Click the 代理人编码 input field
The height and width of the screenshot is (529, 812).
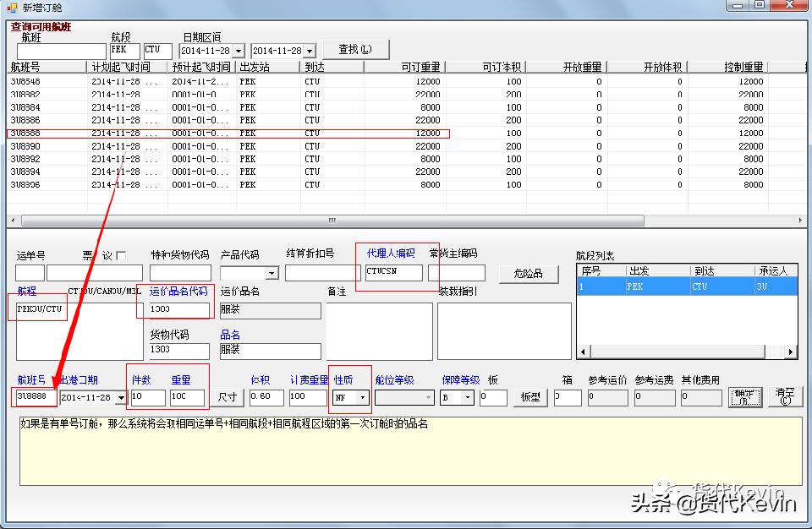tap(393, 273)
